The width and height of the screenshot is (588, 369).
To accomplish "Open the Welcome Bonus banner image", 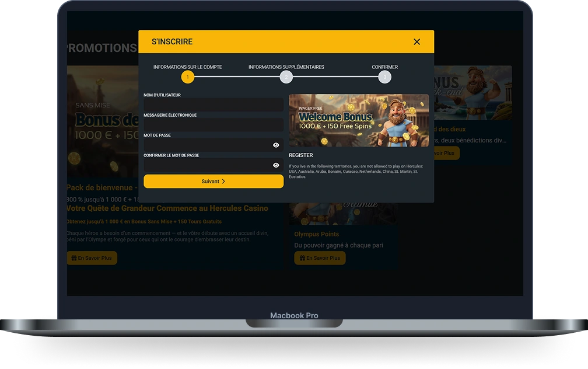I will pyautogui.click(x=359, y=120).
